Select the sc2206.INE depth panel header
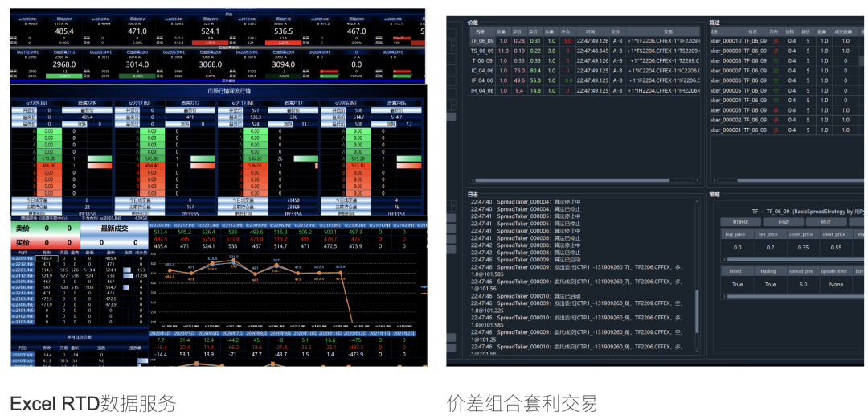The height and width of the screenshot is (420, 868). pyautogui.click(x=344, y=103)
